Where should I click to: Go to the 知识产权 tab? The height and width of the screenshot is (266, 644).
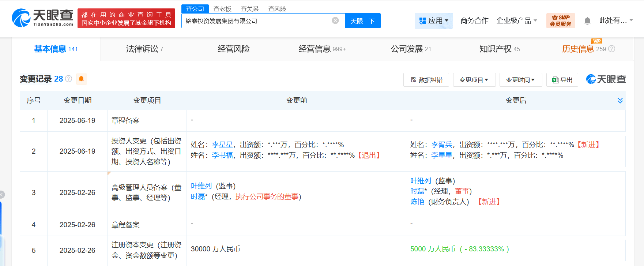[500, 49]
